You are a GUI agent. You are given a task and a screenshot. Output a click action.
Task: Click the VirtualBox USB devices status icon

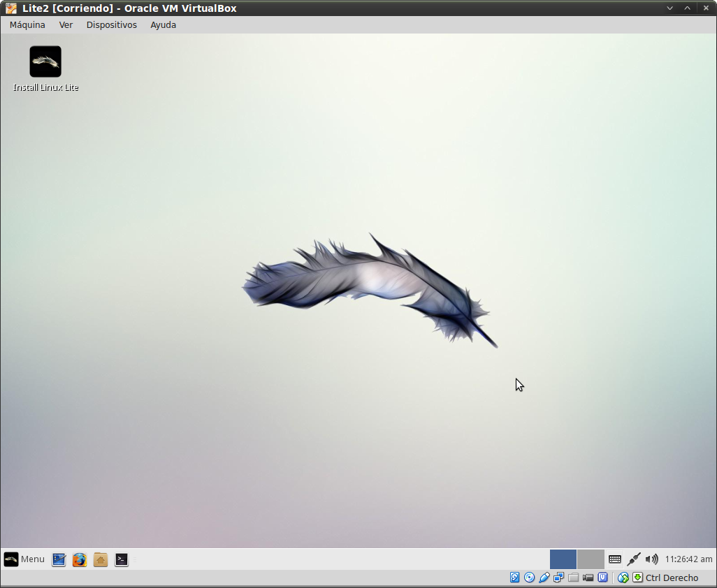coord(544,578)
